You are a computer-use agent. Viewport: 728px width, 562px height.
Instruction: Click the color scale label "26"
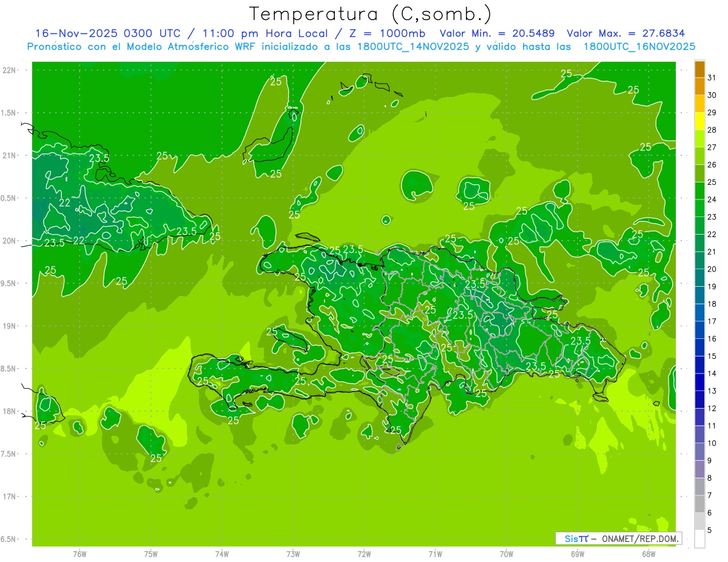click(x=712, y=164)
